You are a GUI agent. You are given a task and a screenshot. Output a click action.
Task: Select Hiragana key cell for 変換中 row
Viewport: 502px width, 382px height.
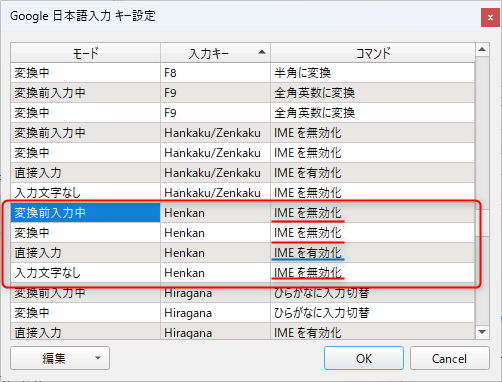215,313
